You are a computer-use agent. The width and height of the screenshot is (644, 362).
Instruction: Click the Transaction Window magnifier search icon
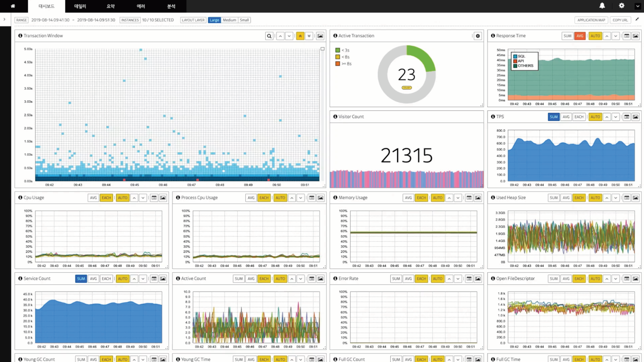click(x=269, y=36)
